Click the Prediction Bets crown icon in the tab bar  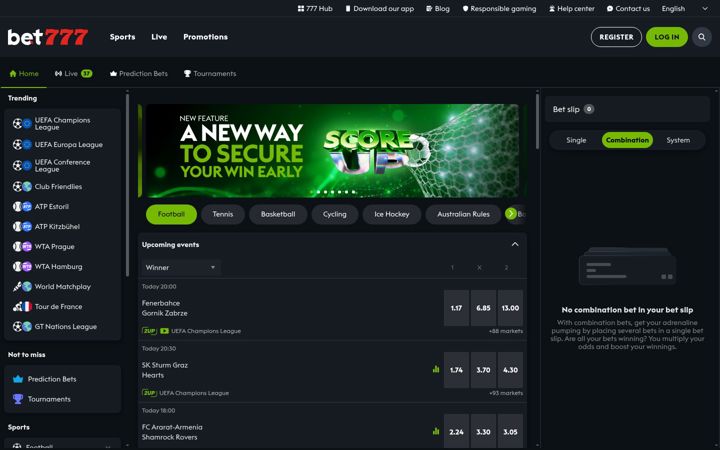113,73
